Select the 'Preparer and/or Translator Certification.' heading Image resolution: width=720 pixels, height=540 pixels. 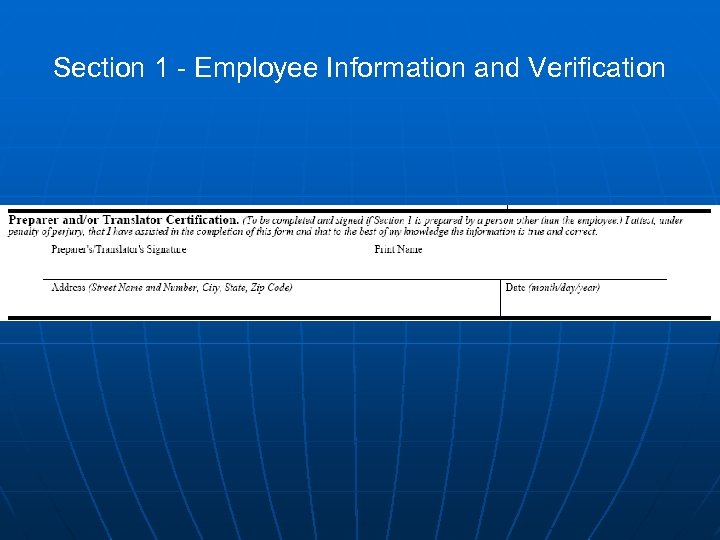[x=124, y=220]
